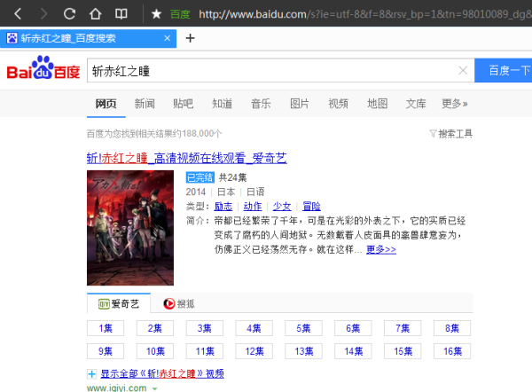The image size is (532, 392).
Task: Click the Baidu logo
Action: click(x=43, y=67)
